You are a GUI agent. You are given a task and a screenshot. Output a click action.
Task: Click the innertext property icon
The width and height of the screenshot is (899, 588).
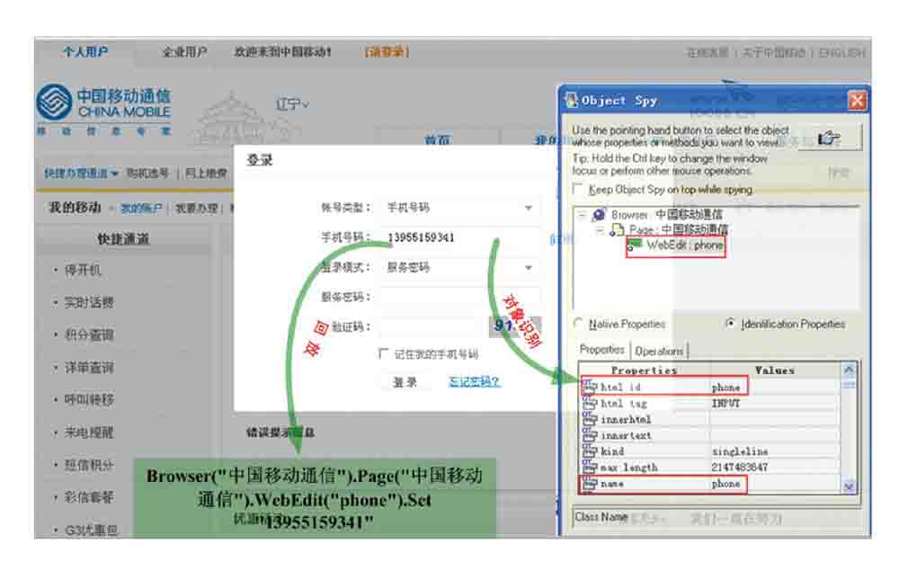590,435
